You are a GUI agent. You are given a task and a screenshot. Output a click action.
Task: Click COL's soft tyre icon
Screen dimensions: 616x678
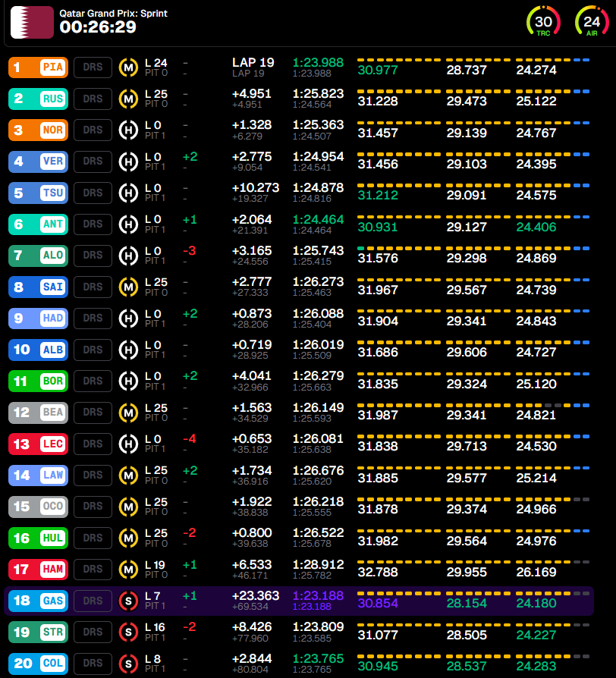point(128,664)
